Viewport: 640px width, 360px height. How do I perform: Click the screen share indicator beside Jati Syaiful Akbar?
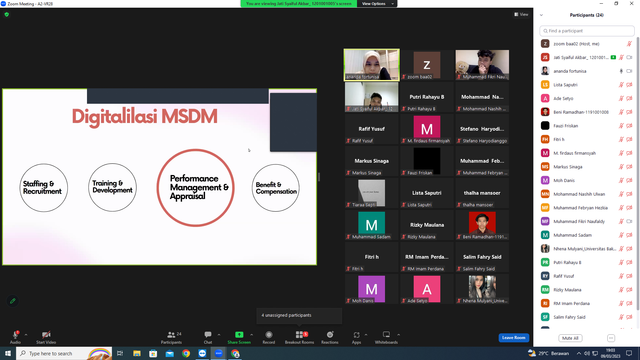coord(613,58)
